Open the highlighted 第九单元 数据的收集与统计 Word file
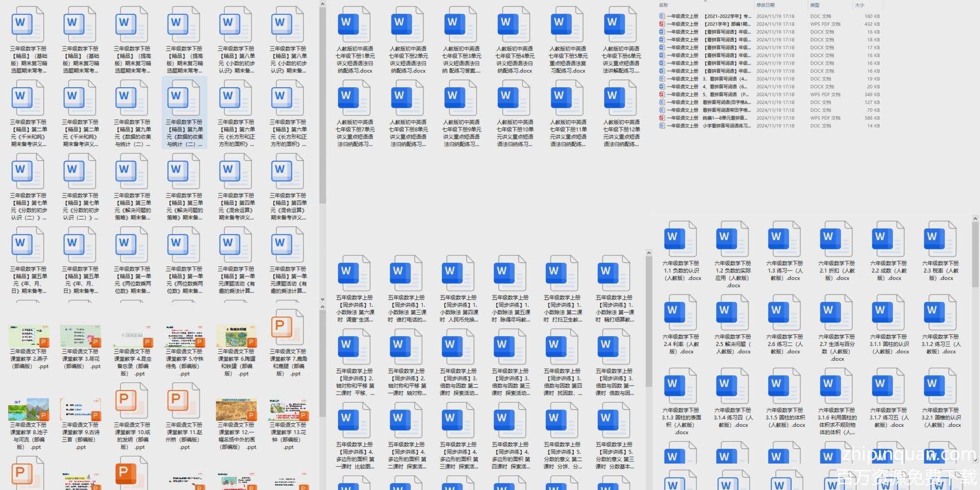Image resolution: width=980 pixels, height=490 pixels. [185, 112]
